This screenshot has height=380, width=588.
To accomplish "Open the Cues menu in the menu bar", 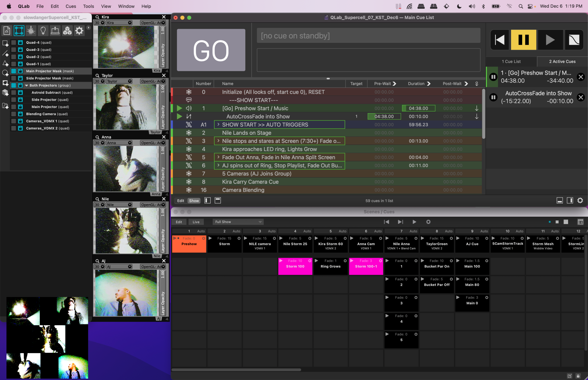I will pyautogui.click(x=71, y=6).
